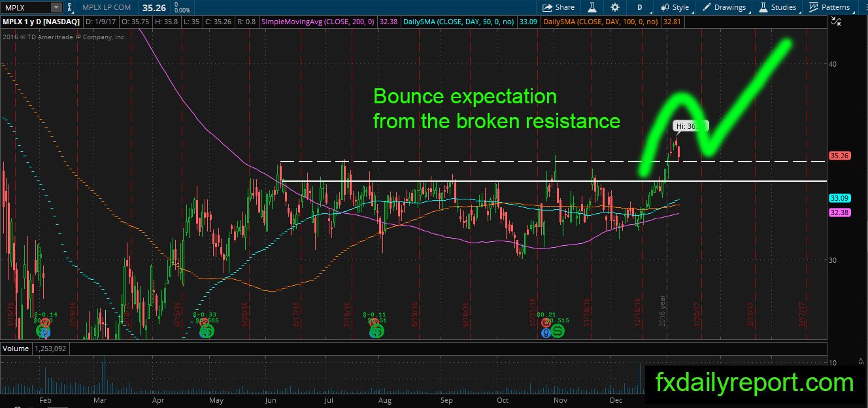Click the 30 price level on axis

point(834,260)
